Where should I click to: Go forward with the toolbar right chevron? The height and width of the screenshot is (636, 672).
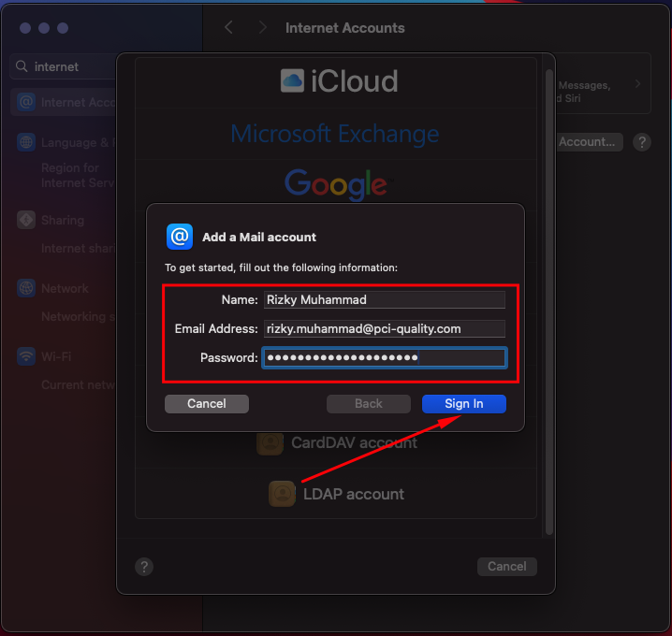(263, 28)
